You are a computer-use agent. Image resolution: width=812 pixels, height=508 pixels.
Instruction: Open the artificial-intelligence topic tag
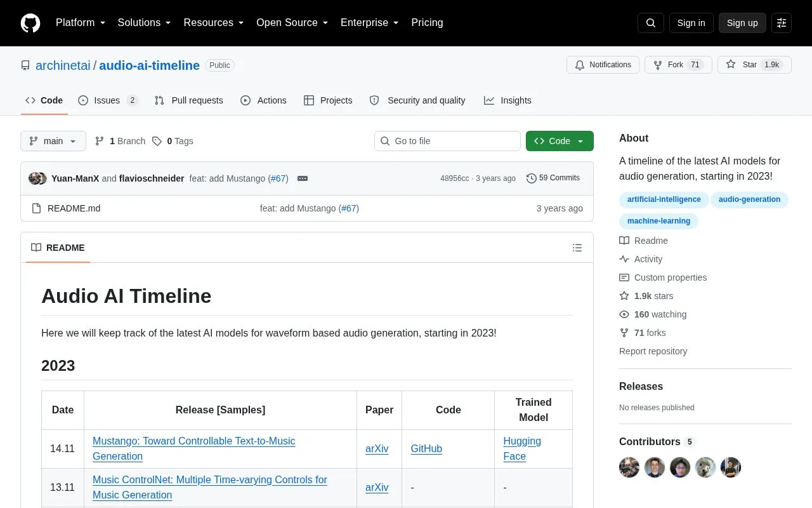[664, 199]
